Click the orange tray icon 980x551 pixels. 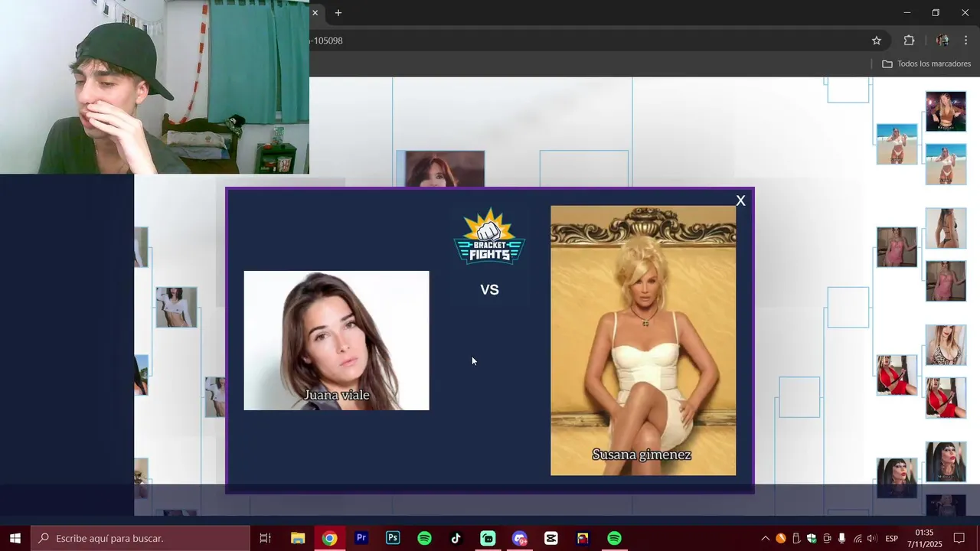[x=781, y=539]
